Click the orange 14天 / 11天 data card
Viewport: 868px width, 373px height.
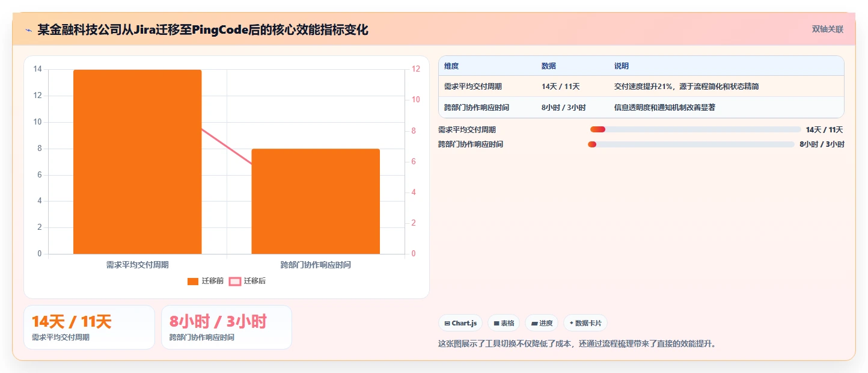click(89, 327)
